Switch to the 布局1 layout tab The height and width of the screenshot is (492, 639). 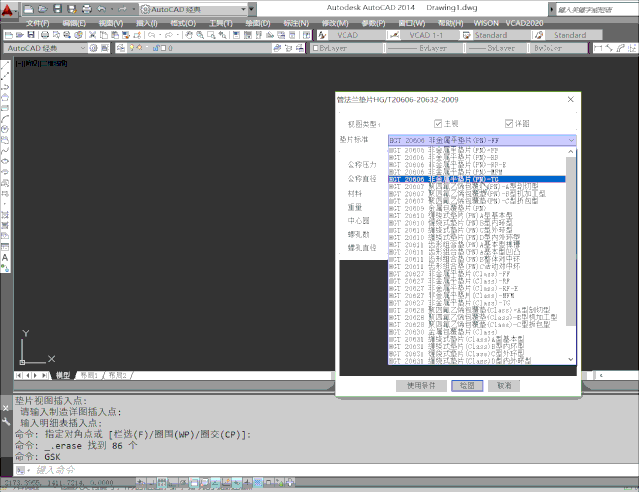[x=91, y=375]
